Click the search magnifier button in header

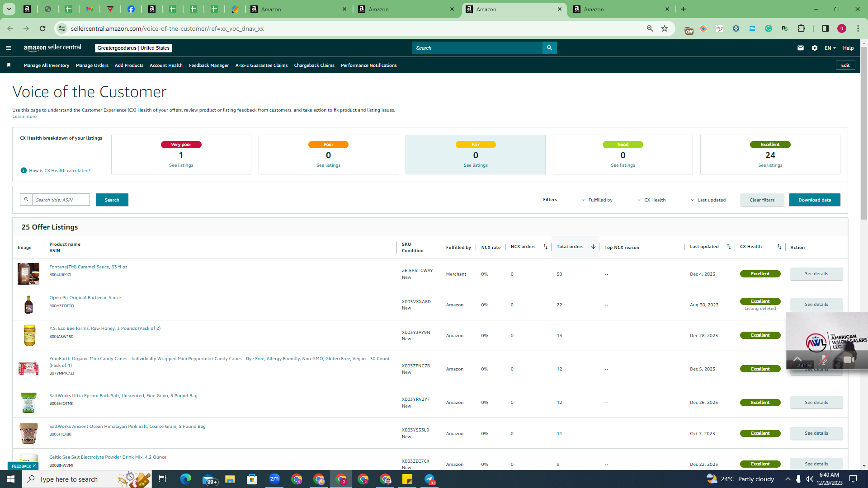click(x=549, y=48)
